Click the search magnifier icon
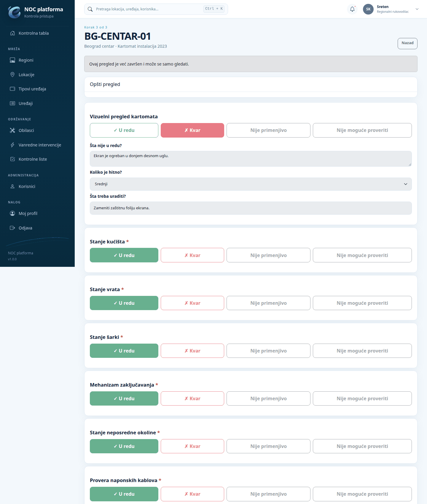 tap(90, 9)
